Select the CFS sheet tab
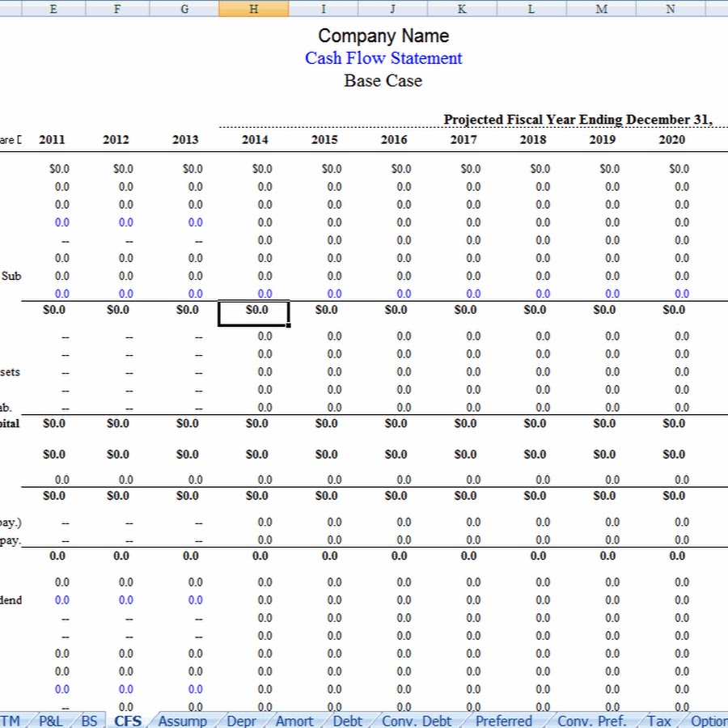Viewport: 728px width, 728px height. click(128, 721)
